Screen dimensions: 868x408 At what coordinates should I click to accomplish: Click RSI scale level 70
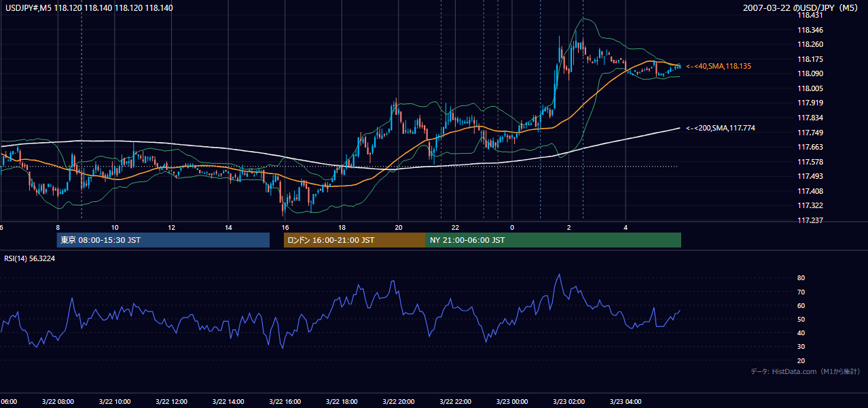pyautogui.click(x=801, y=292)
